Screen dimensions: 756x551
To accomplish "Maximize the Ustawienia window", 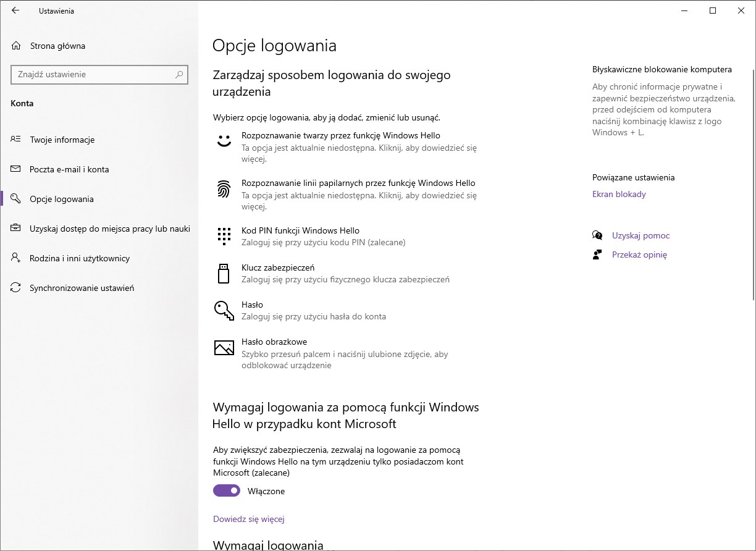I will [x=713, y=11].
